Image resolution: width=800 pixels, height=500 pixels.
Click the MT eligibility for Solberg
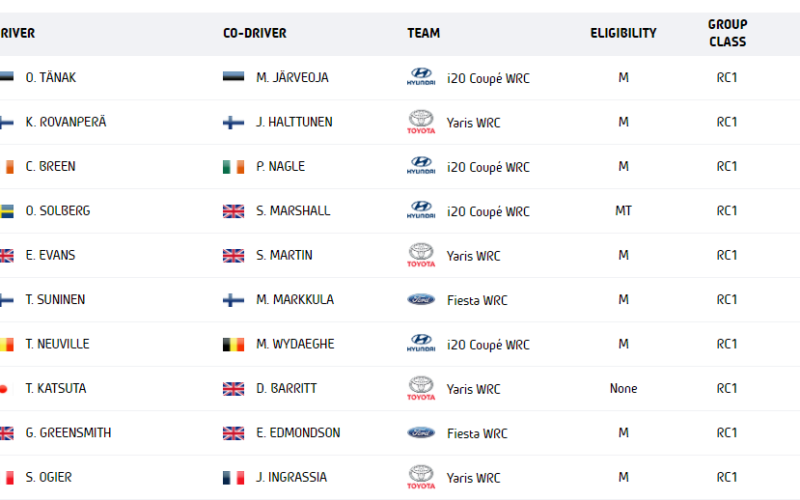point(623,211)
